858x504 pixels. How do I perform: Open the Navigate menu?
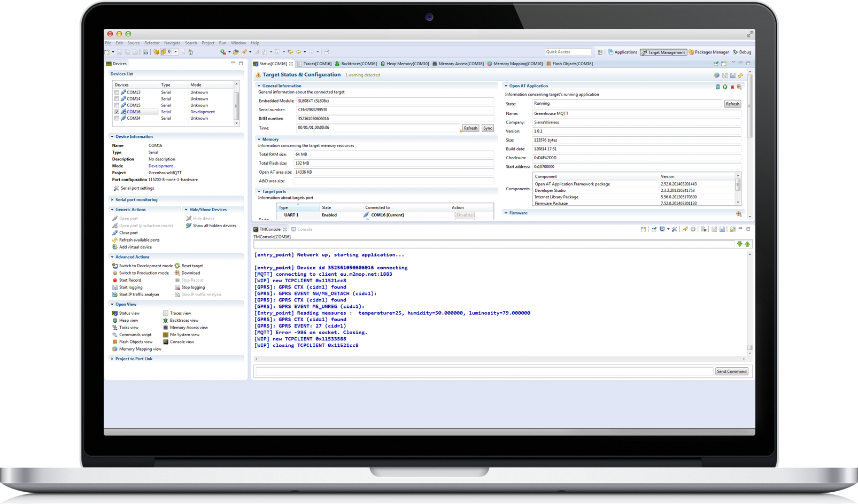point(172,43)
